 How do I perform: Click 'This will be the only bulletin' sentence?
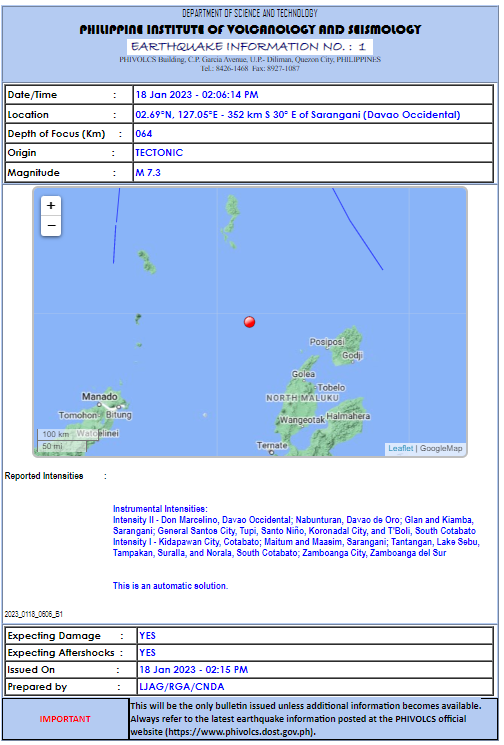pyautogui.click(x=306, y=706)
